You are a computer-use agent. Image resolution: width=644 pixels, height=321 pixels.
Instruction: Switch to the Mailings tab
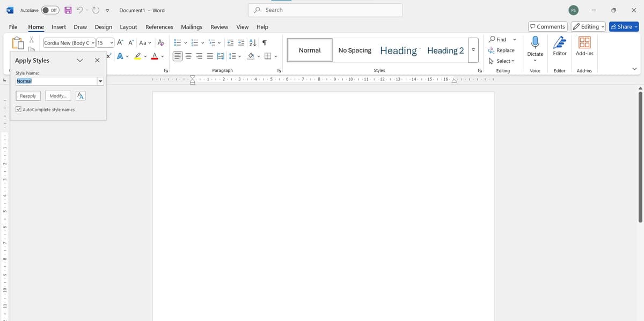pos(192,27)
